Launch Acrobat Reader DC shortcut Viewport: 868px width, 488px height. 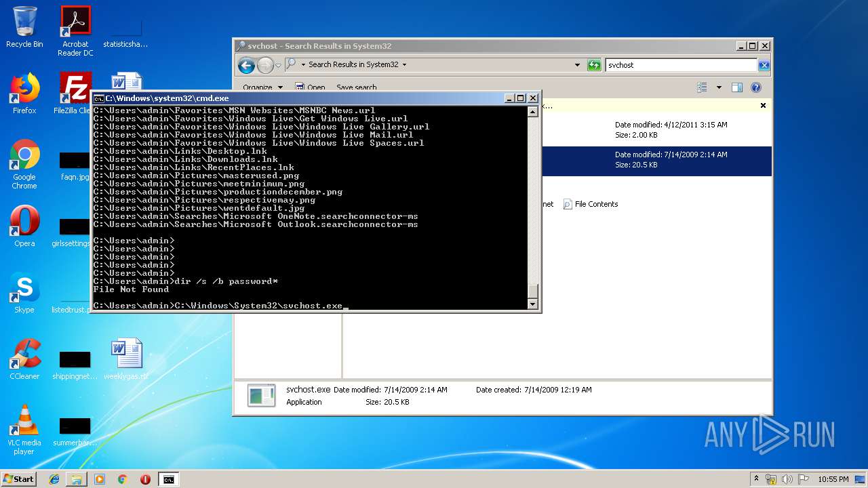75,31
